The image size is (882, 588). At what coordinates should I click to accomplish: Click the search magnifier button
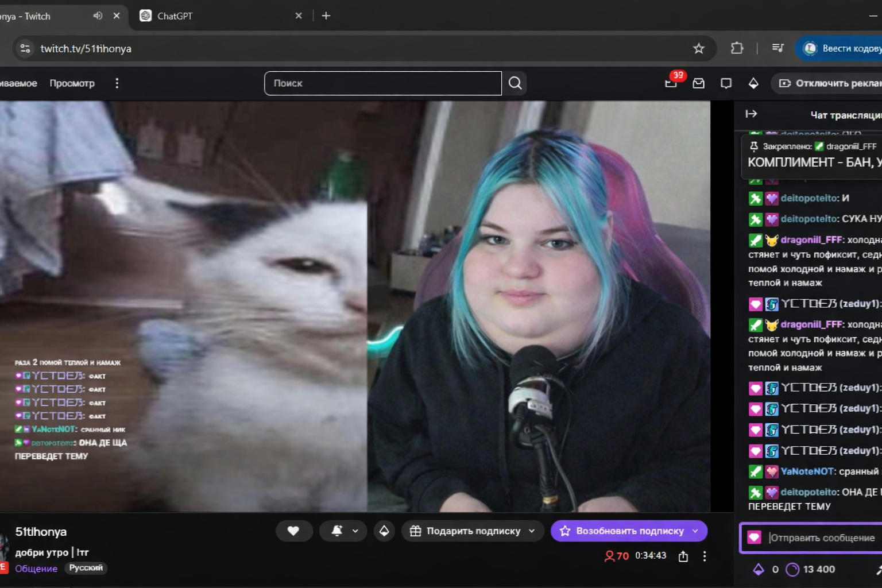(x=515, y=83)
